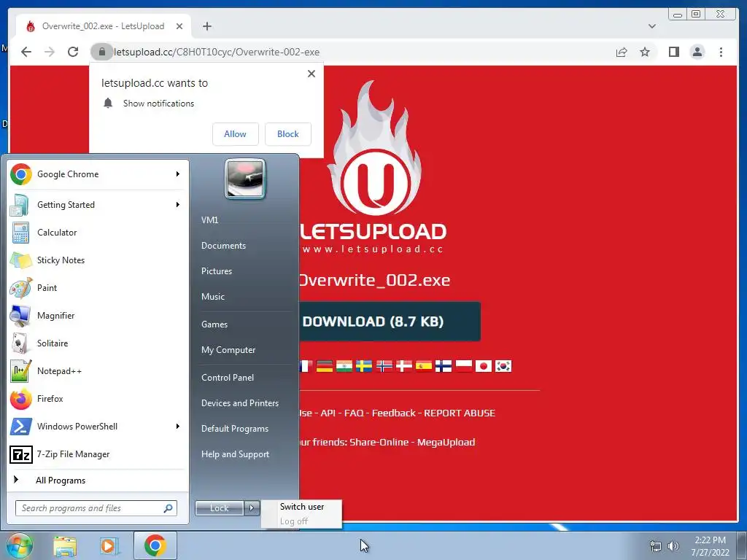Expand Windows PowerShell submenu arrow
The width and height of the screenshot is (747, 560).
click(x=178, y=426)
